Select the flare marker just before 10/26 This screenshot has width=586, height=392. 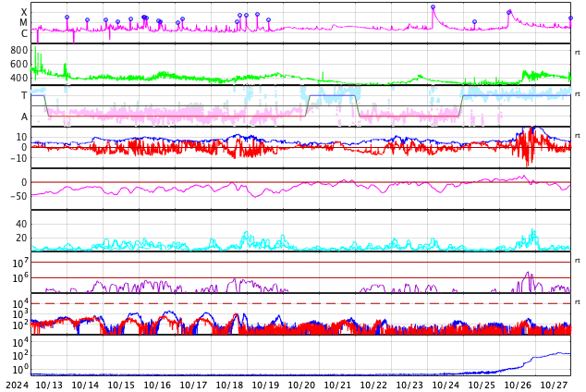click(508, 12)
